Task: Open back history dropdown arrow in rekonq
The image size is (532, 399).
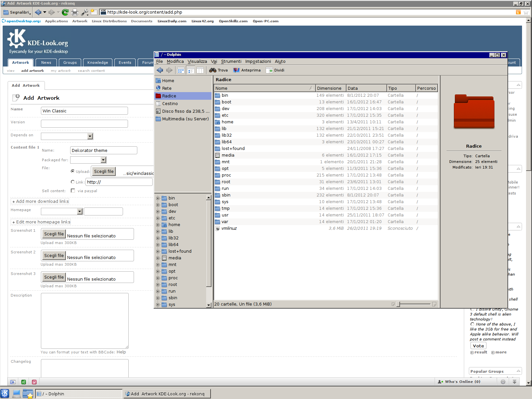Action: point(45,12)
